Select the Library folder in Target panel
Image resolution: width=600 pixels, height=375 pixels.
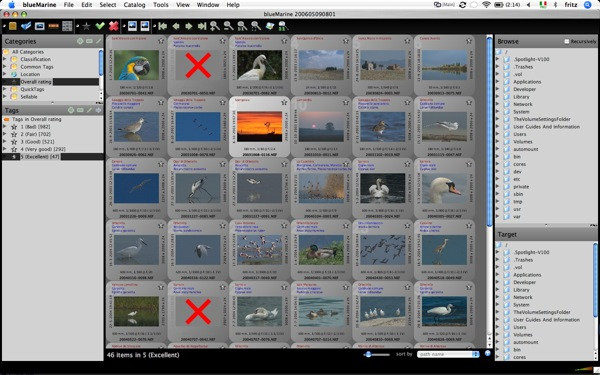coord(521,290)
